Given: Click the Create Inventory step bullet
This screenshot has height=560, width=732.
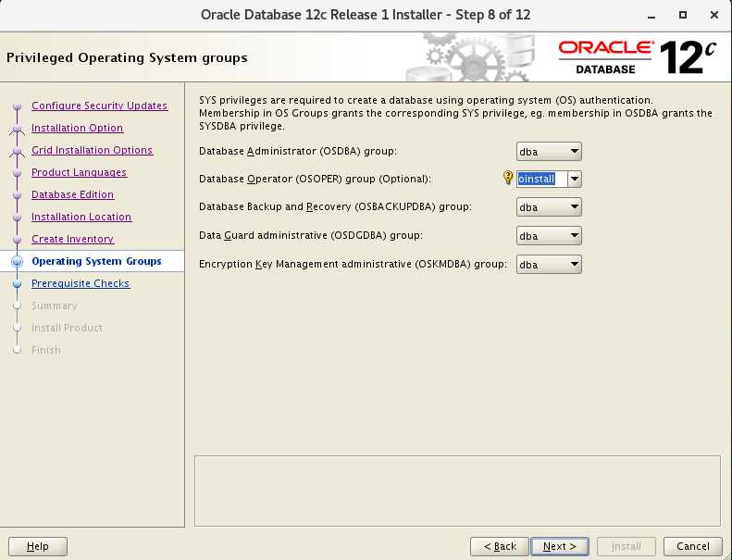Looking at the screenshot, I should coord(18,239).
